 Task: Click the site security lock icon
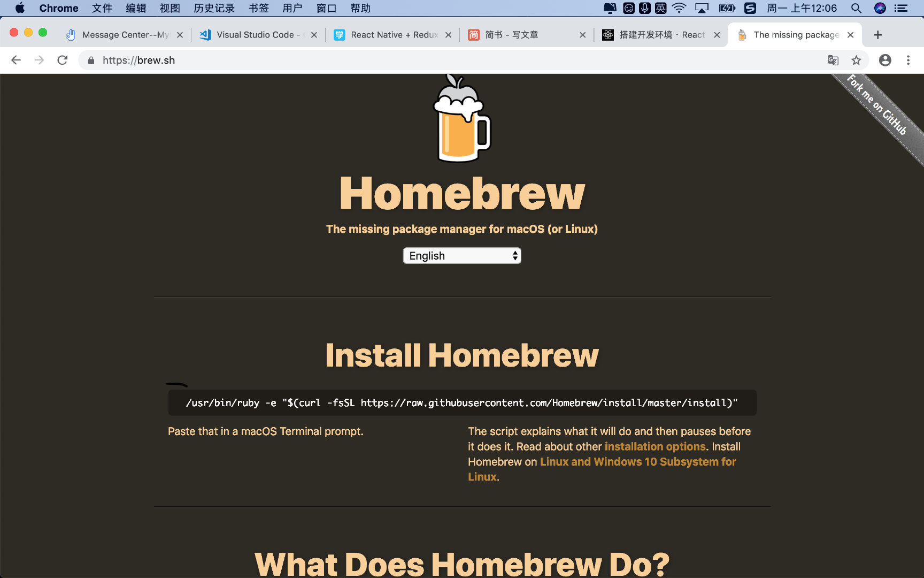91,60
